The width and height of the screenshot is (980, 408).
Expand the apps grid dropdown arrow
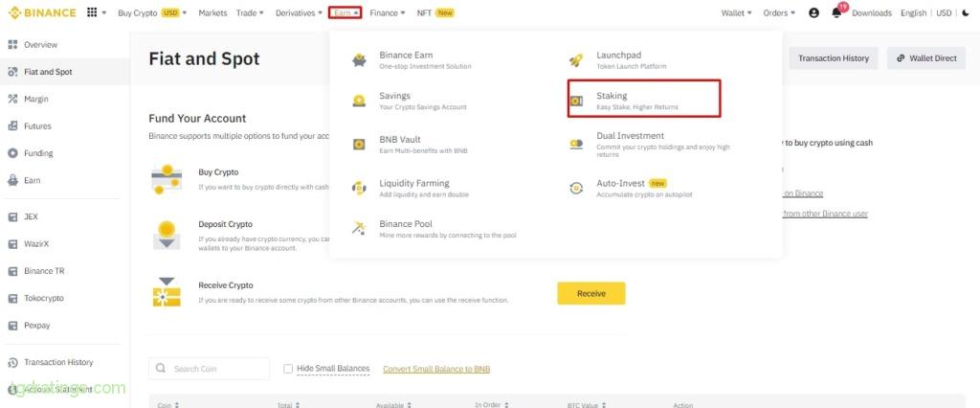pos(103,12)
